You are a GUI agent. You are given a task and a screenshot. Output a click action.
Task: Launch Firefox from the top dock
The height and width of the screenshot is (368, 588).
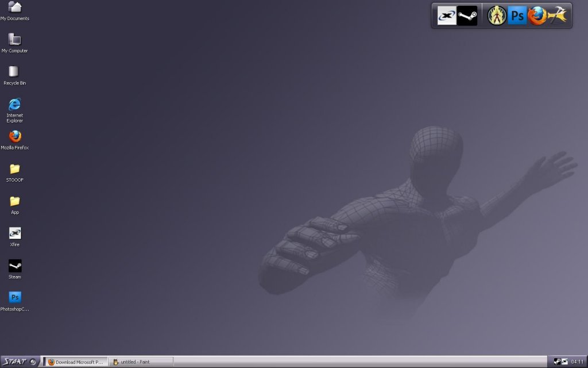point(537,16)
